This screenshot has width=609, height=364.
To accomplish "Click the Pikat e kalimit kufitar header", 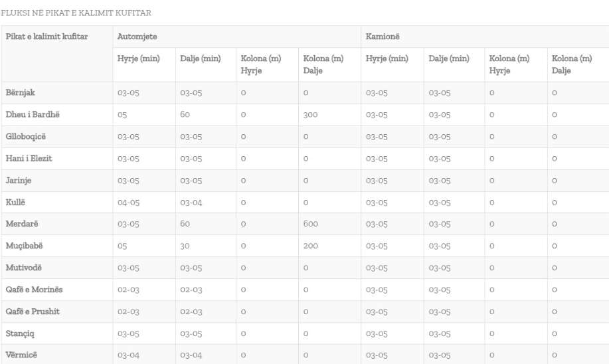I will (46, 37).
